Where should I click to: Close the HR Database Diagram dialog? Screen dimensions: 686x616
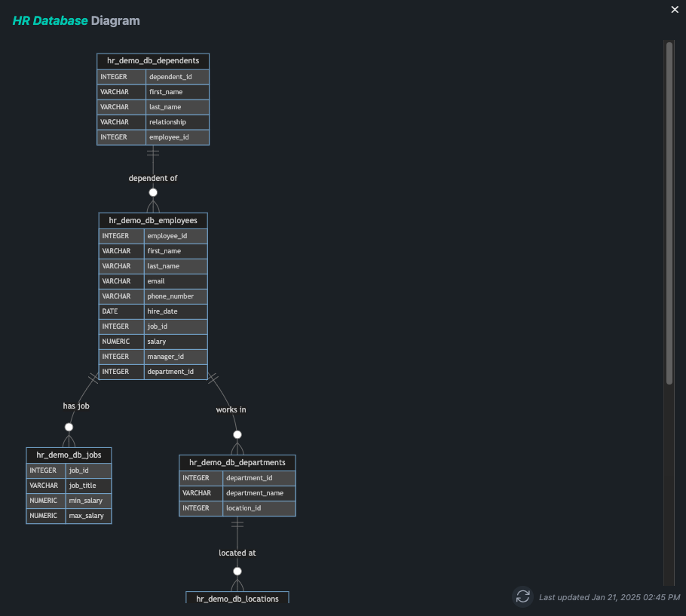click(x=675, y=10)
